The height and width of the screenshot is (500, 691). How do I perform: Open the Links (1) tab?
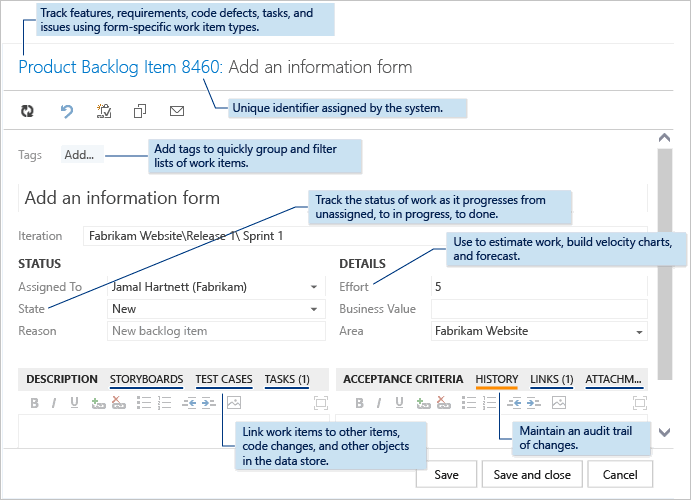(x=552, y=379)
